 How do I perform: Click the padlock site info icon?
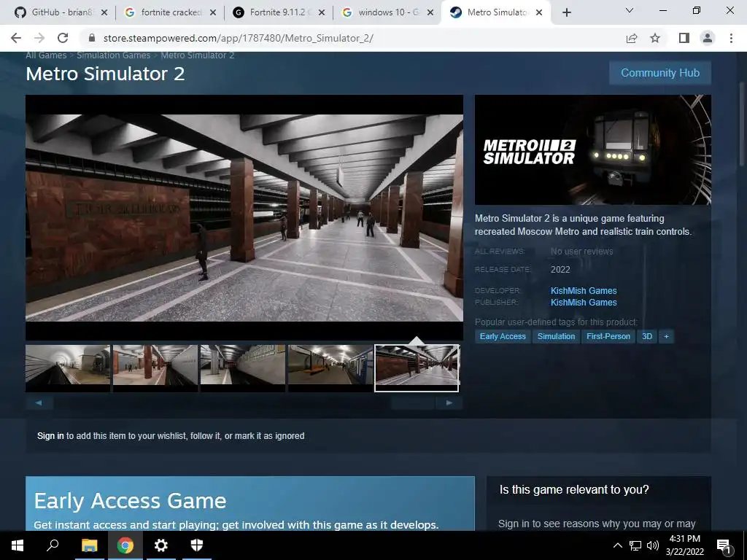[x=92, y=38]
